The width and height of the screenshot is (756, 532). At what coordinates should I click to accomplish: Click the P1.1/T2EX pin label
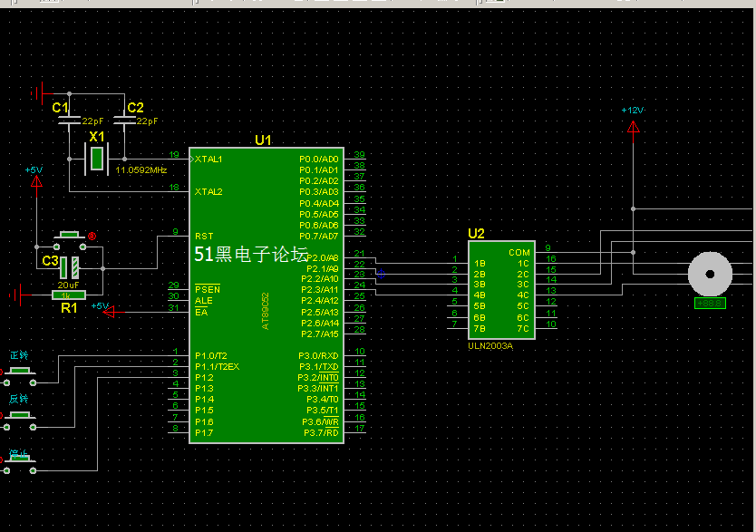coord(217,367)
